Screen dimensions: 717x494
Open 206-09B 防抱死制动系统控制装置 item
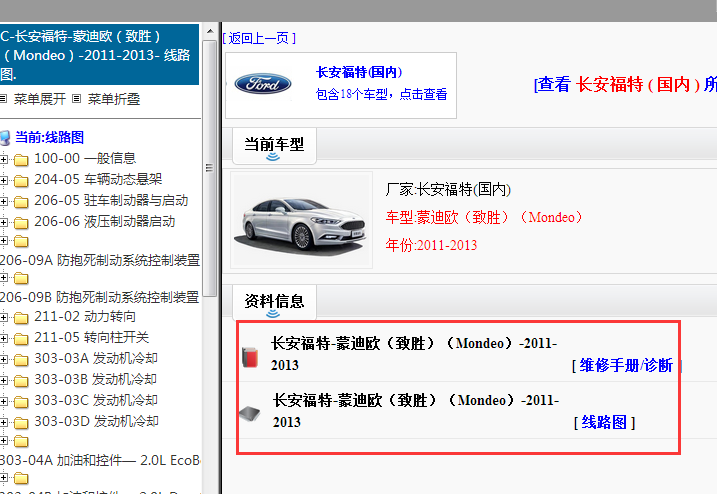(99, 297)
